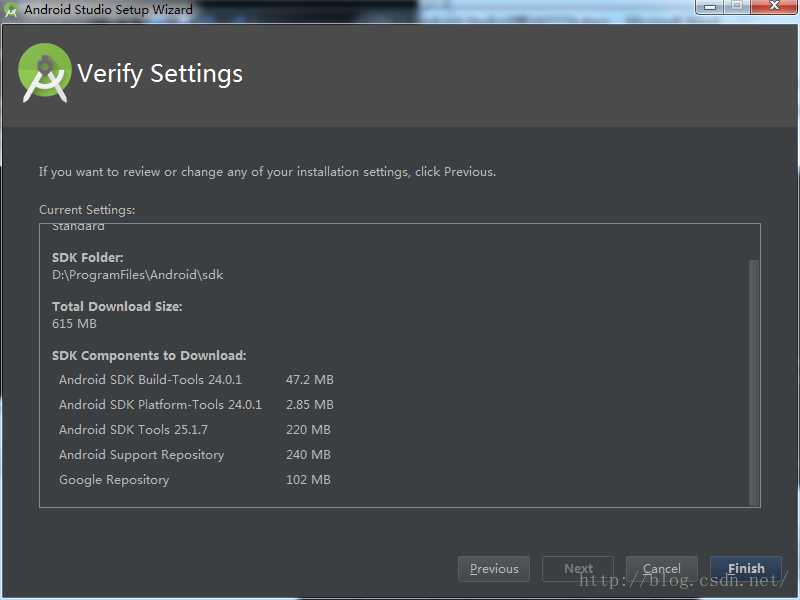Click the SDK Components to Download heading

pyautogui.click(x=149, y=356)
